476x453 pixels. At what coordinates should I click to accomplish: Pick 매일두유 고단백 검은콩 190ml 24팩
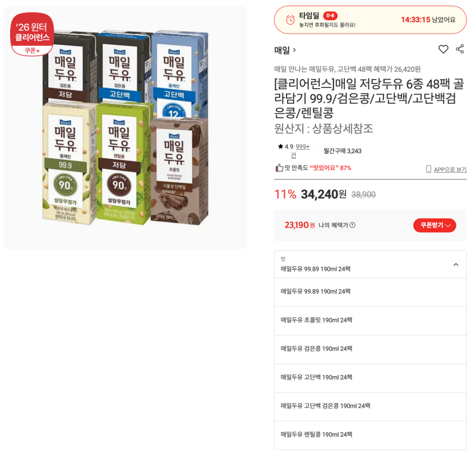point(370,406)
